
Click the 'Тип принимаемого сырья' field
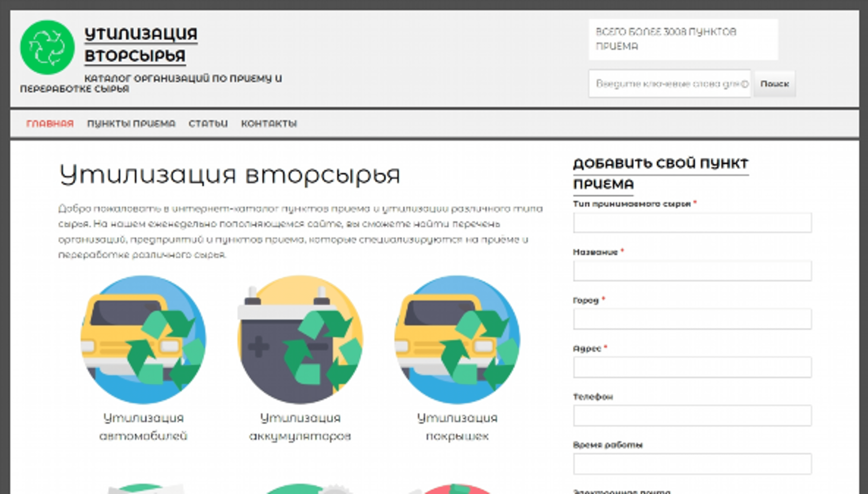click(692, 223)
